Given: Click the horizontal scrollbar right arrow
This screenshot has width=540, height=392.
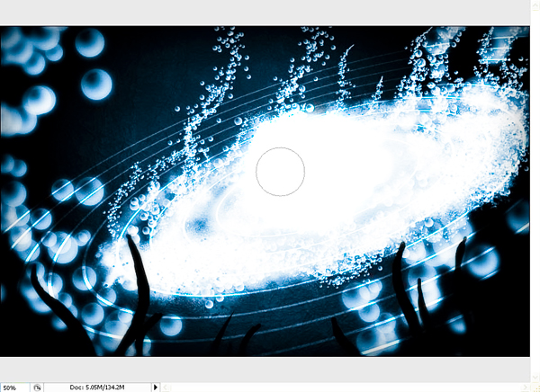Looking at the screenshot, I should pyautogui.click(x=526, y=388).
